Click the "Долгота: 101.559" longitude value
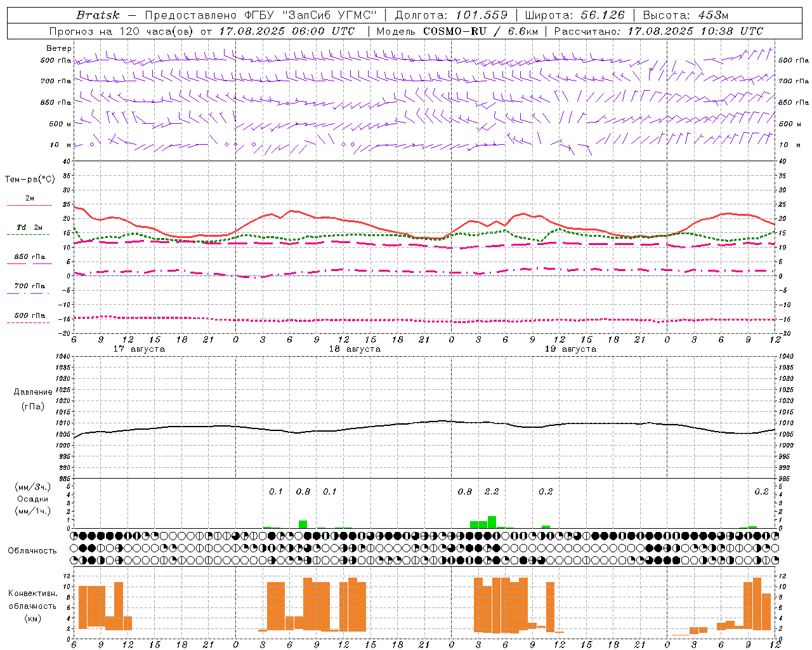The image size is (812, 650). (x=452, y=15)
